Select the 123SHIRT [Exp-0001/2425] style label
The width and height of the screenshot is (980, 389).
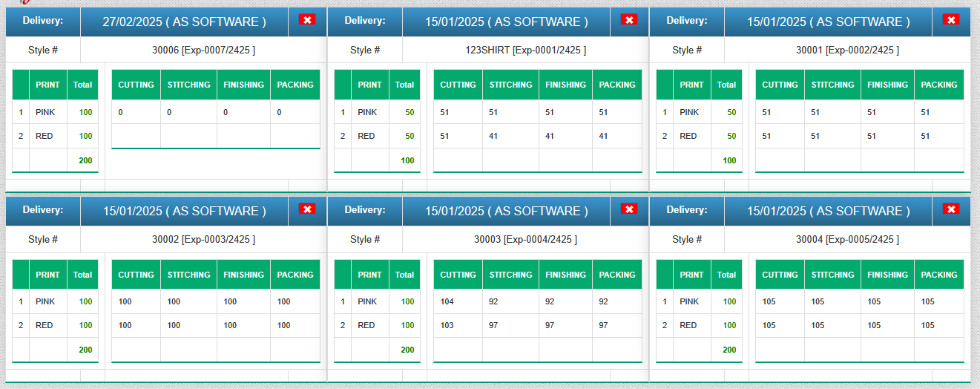tap(525, 50)
